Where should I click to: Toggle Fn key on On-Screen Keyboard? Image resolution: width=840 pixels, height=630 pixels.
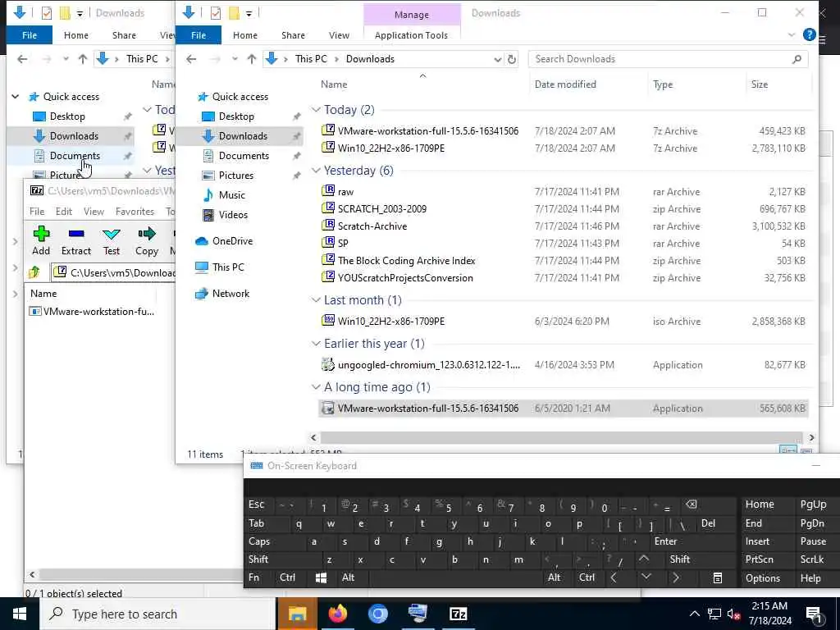pyautogui.click(x=254, y=577)
